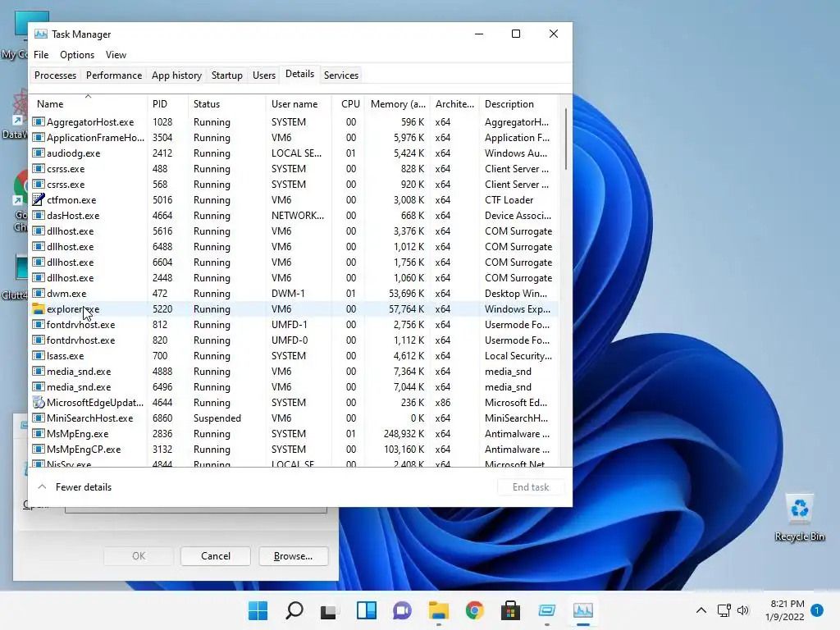Select the dasHost.exe process row
The width and height of the screenshot is (840, 630).
click(294, 216)
